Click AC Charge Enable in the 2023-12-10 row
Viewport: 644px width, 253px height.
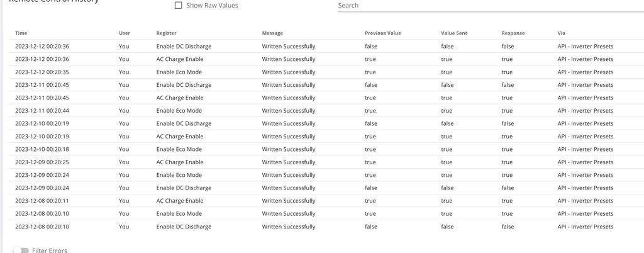click(180, 137)
